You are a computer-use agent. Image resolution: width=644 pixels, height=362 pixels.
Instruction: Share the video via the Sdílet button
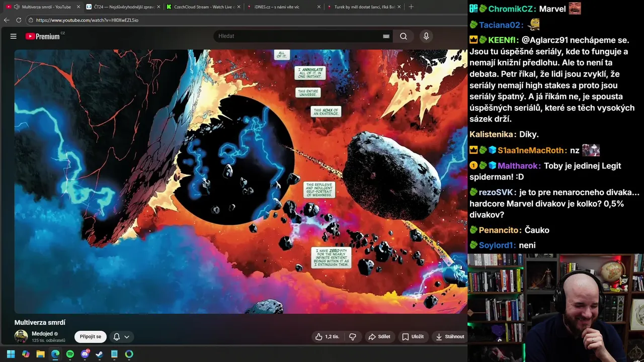379,337
